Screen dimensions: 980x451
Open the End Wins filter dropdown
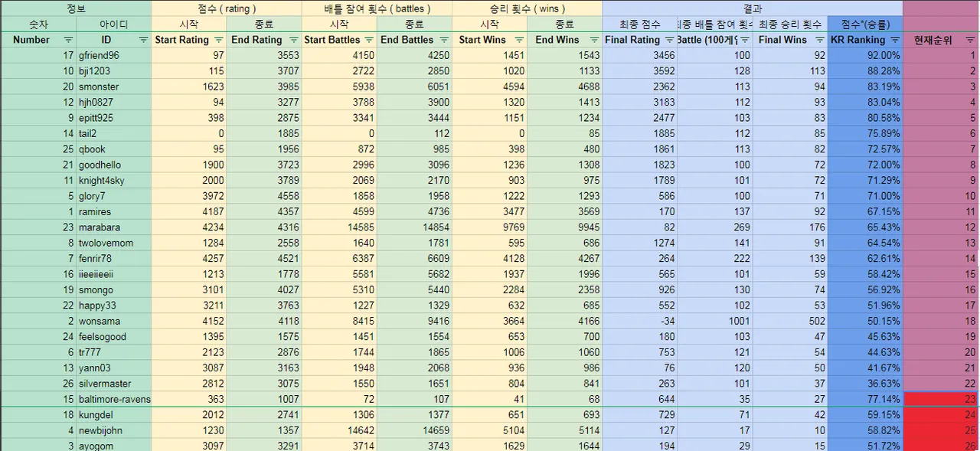tap(593, 40)
